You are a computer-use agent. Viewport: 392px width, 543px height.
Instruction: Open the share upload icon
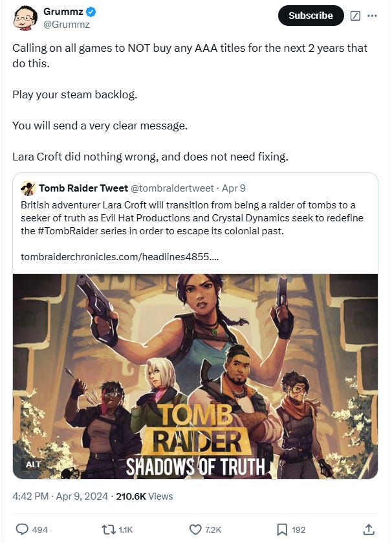[369, 529]
